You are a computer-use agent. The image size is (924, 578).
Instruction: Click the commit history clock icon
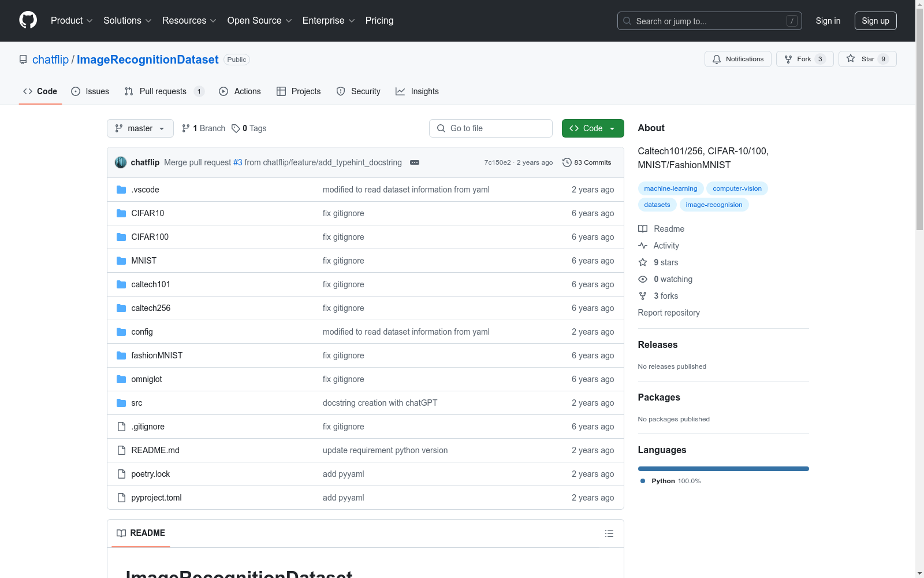click(567, 162)
